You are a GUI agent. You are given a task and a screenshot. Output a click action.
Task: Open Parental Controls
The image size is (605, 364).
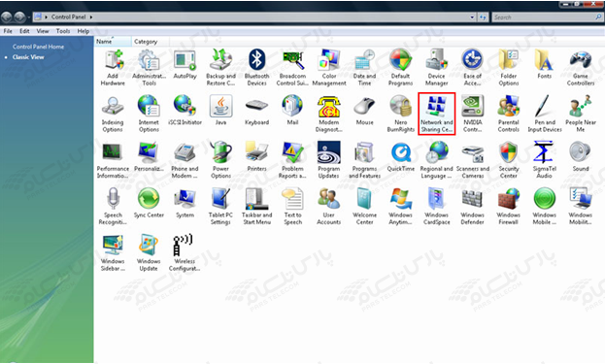click(509, 115)
